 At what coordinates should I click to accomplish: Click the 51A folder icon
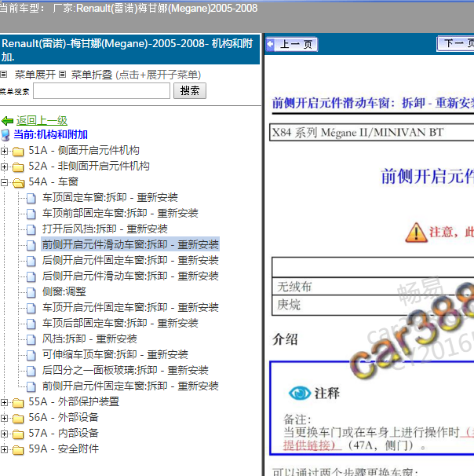coord(18,151)
